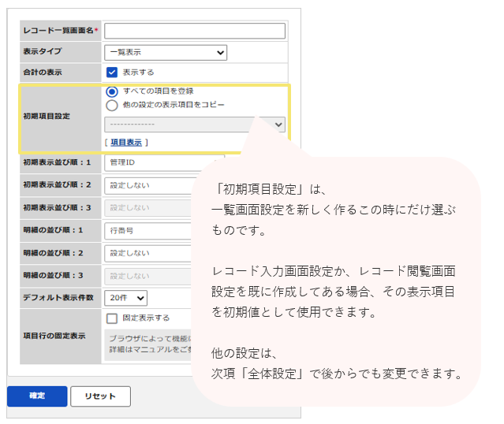Open the 初期表示並び順：3 greyed dropdown

tap(148, 208)
